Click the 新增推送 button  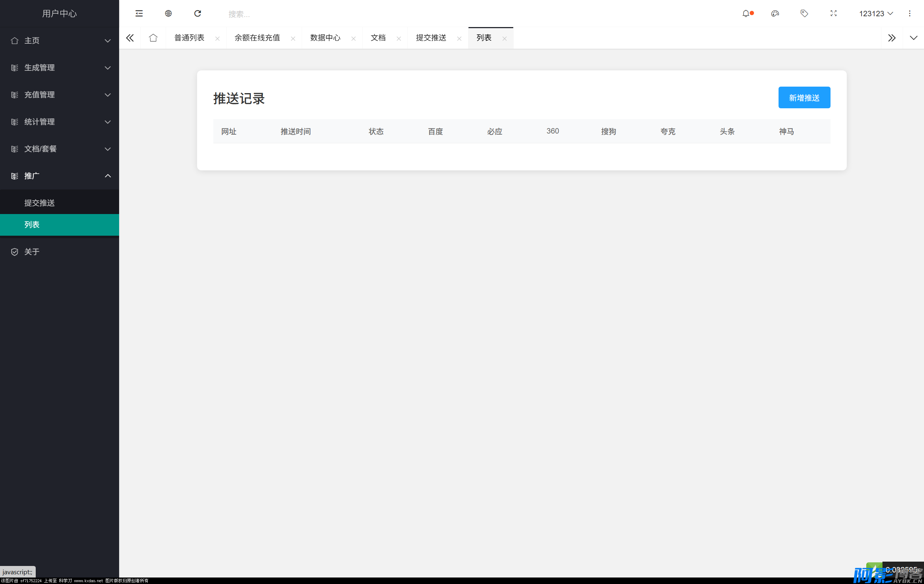click(x=804, y=97)
